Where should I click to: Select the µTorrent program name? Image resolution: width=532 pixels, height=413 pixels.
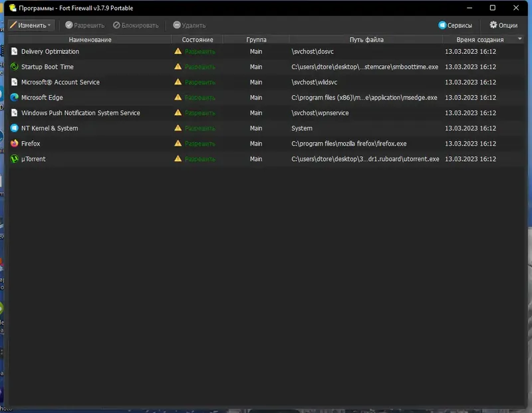(x=33, y=159)
